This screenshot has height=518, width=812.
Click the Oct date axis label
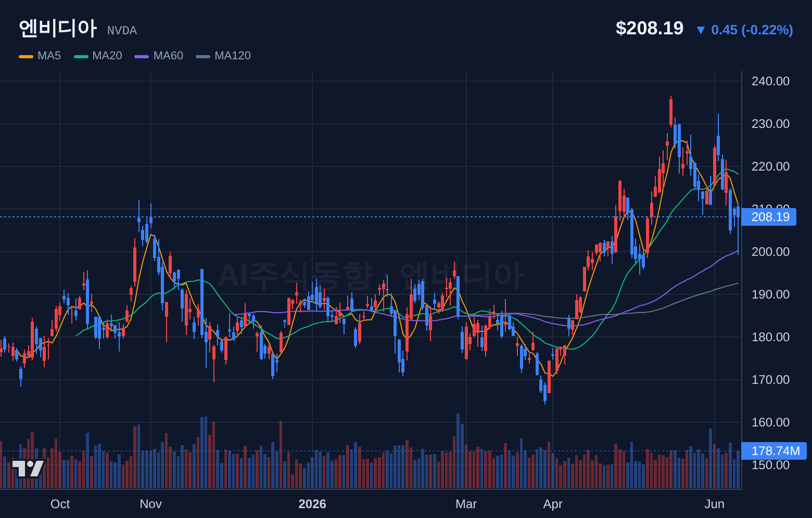pos(60,504)
